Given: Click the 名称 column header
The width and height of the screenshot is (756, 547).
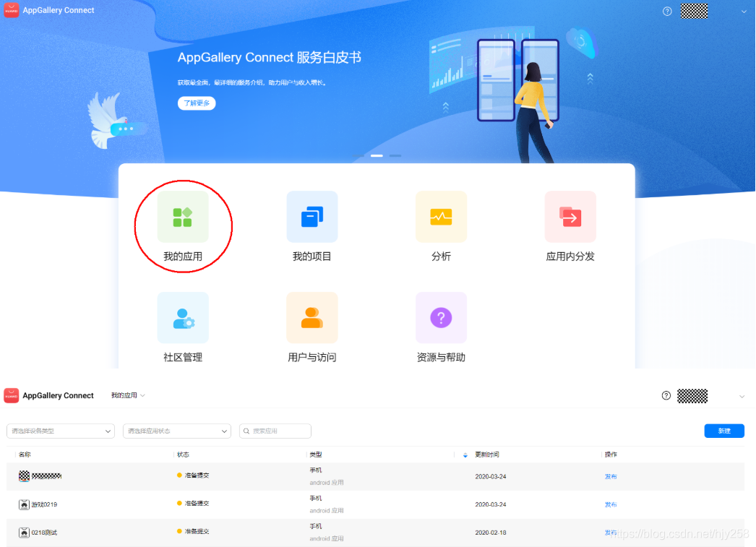Looking at the screenshot, I should 25,455.
